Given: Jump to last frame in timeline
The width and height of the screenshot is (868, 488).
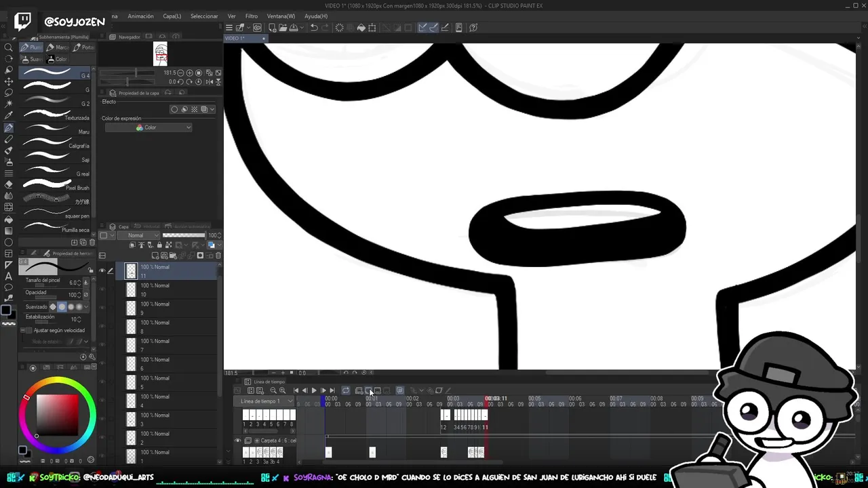Looking at the screenshot, I should (332, 390).
